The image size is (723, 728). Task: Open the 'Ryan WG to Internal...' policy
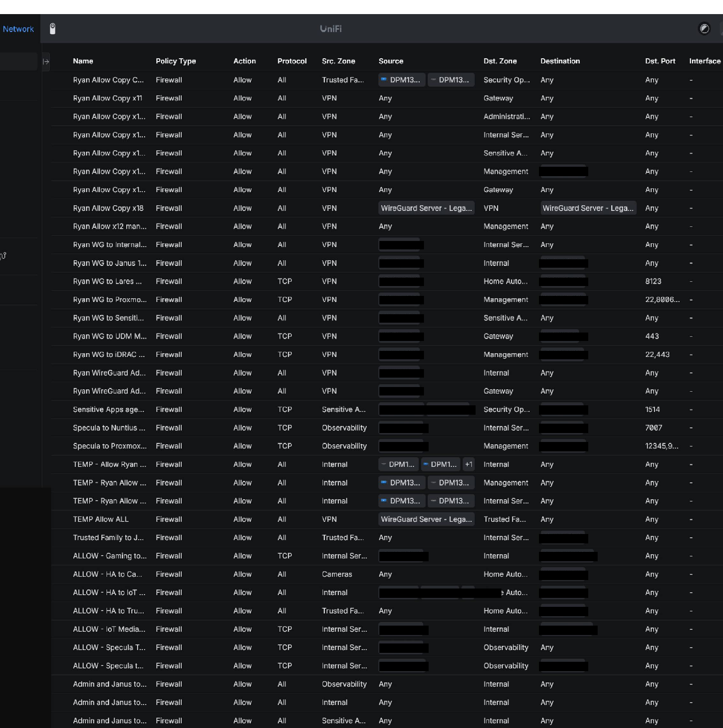pos(109,245)
